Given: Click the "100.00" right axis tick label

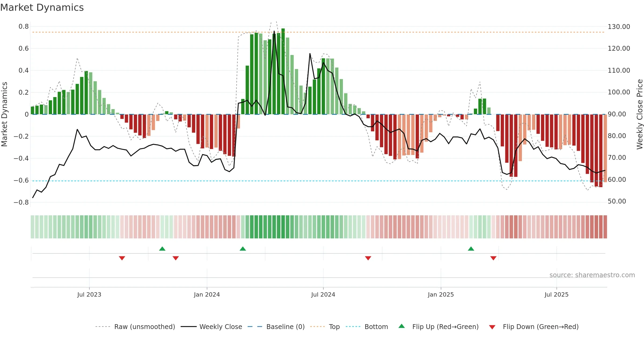Looking at the screenshot, I should (x=619, y=92).
